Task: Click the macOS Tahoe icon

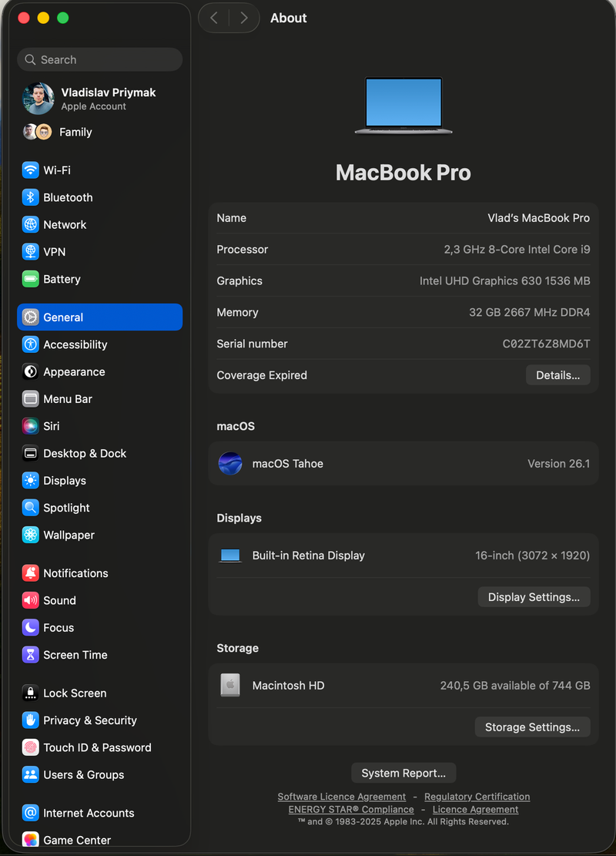Action: tap(230, 464)
